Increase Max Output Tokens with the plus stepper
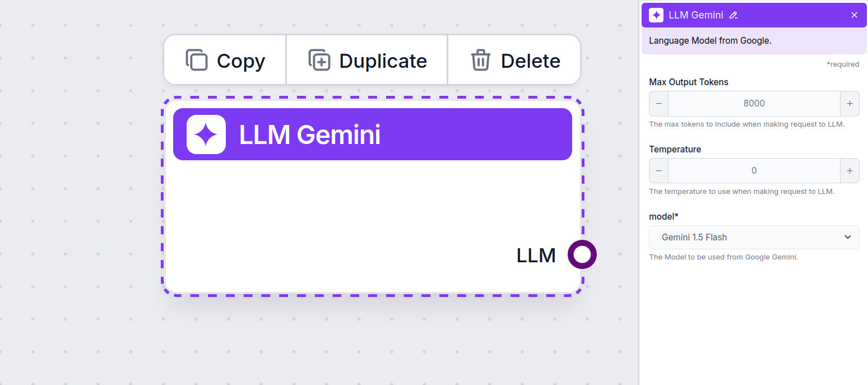Viewport: 868px width, 385px height. click(850, 104)
